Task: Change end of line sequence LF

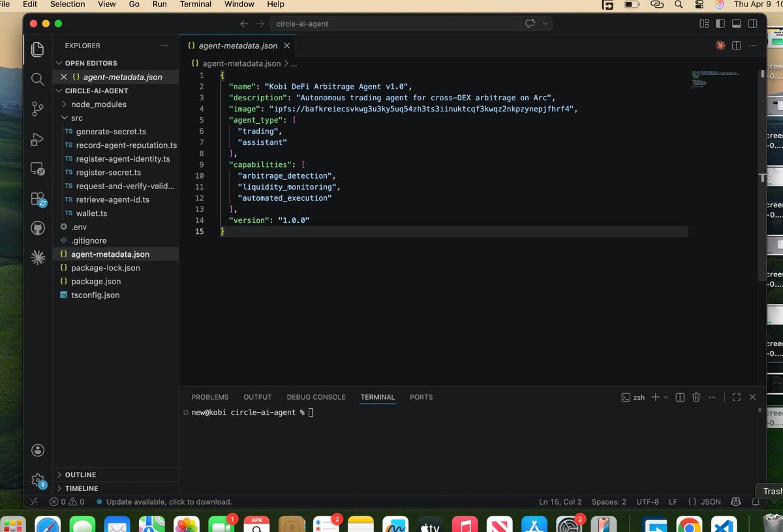Action: click(673, 502)
